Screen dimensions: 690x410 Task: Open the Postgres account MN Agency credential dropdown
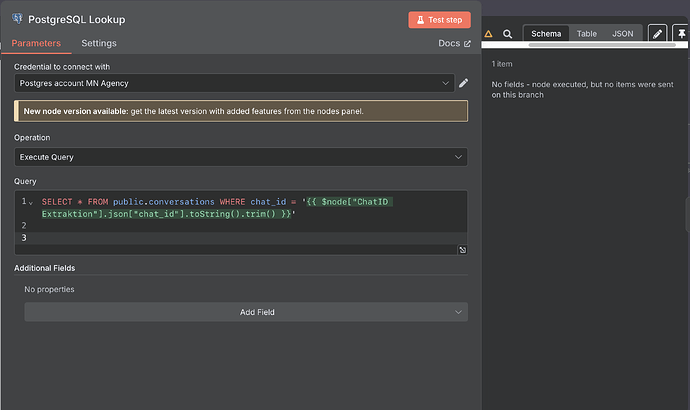[x=234, y=83]
